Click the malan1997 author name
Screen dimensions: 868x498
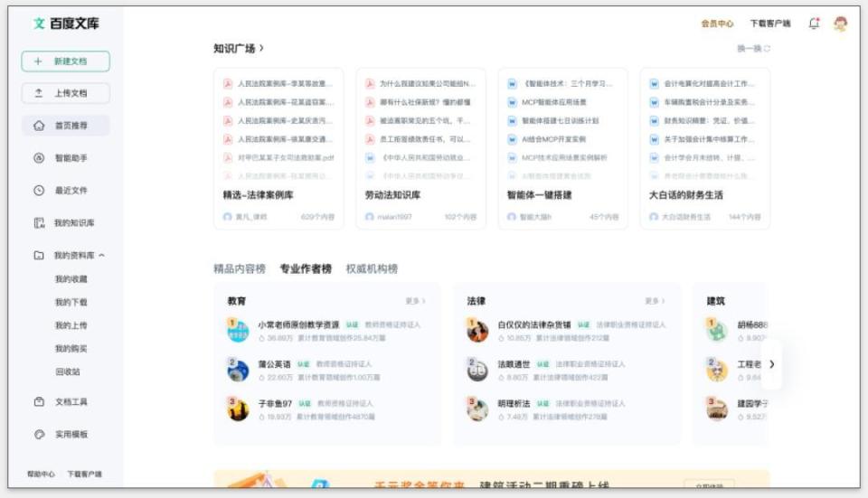(x=395, y=217)
